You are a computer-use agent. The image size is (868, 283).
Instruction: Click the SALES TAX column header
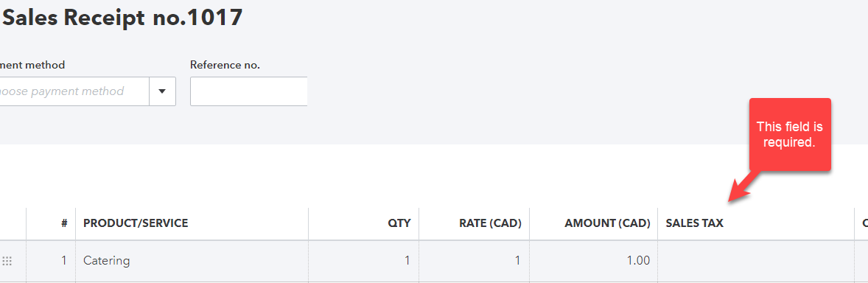tap(694, 223)
